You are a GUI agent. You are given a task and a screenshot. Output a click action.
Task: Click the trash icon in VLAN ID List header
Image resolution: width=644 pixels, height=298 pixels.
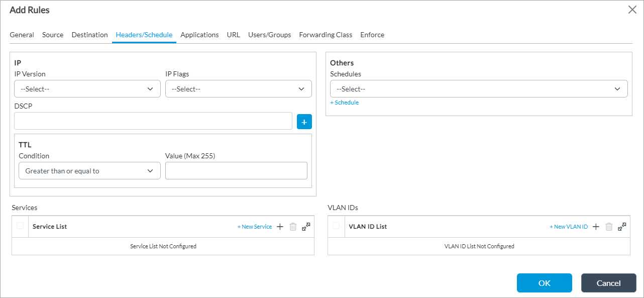[x=609, y=227]
